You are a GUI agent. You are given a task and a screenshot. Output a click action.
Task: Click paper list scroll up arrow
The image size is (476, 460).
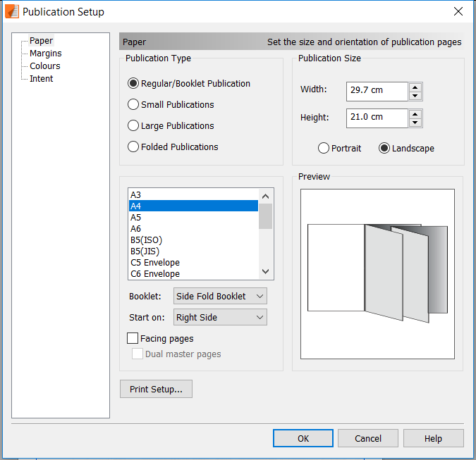[x=265, y=197]
